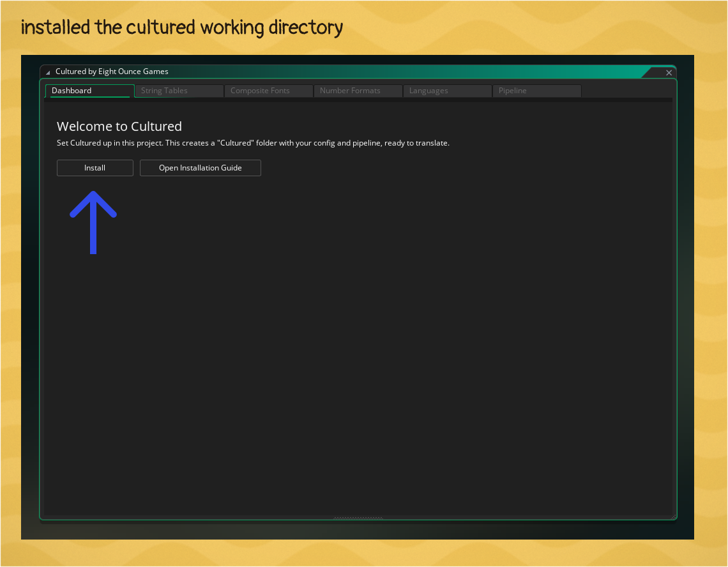Screen dimensions: 728x567
Task: Close the Cultured window
Action: pyautogui.click(x=669, y=72)
